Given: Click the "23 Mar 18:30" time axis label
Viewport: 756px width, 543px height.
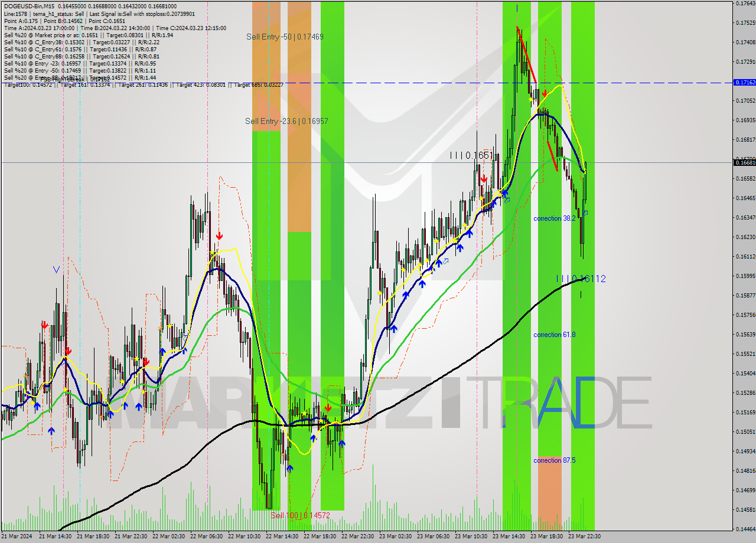Looking at the screenshot, I should click(x=547, y=537).
